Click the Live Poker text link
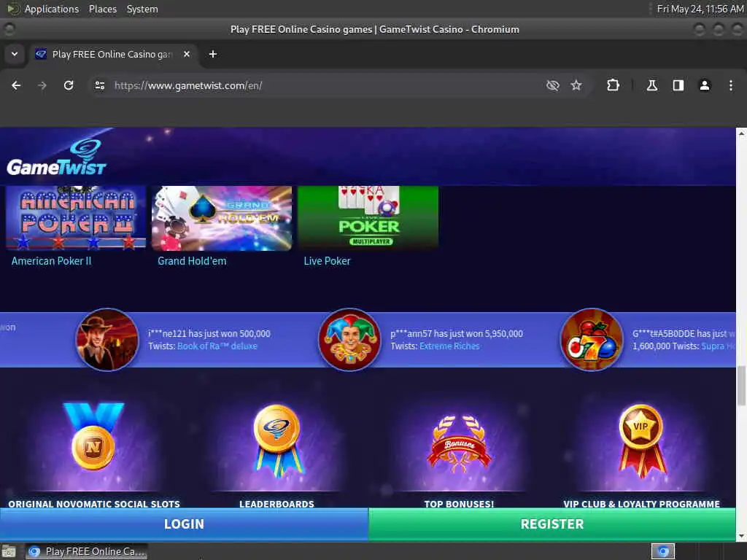Image resolution: width=747 pixels, height=560 pixels. [x=328, y=261]
